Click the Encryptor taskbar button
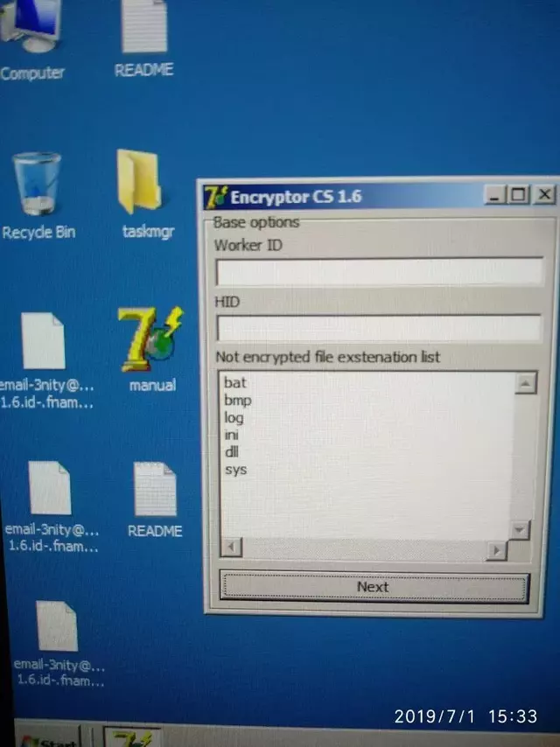Viewport: 560px width, 747px height. point(131,737)
